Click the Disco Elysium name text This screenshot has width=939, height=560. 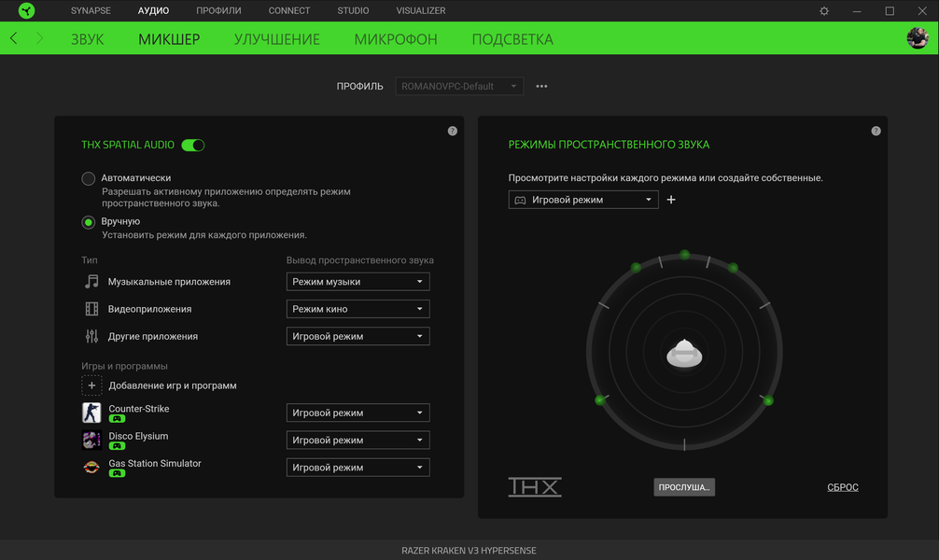pos(138,436)
